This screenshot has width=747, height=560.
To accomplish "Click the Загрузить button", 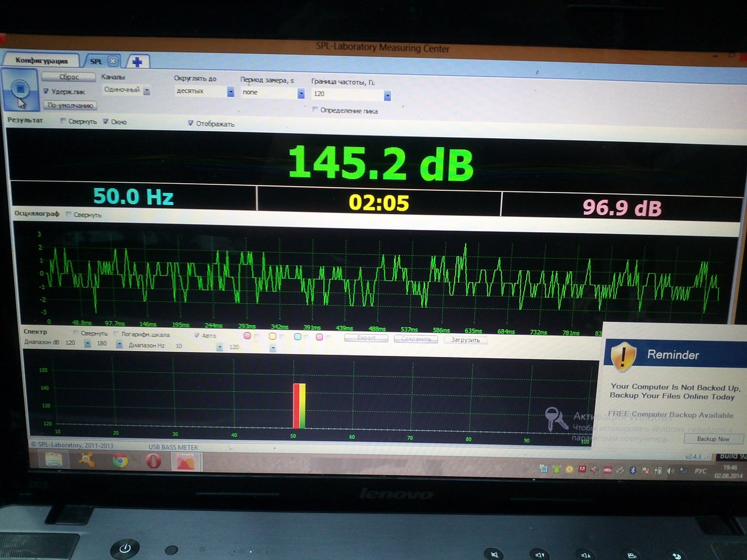I will click(465, 339).
